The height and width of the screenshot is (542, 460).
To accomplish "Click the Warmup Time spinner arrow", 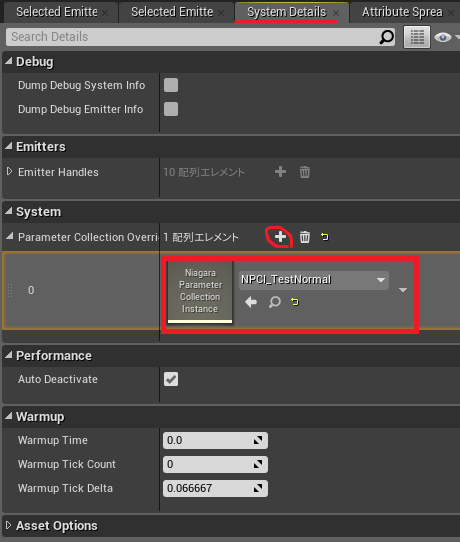I will click(x=258, y=440).
